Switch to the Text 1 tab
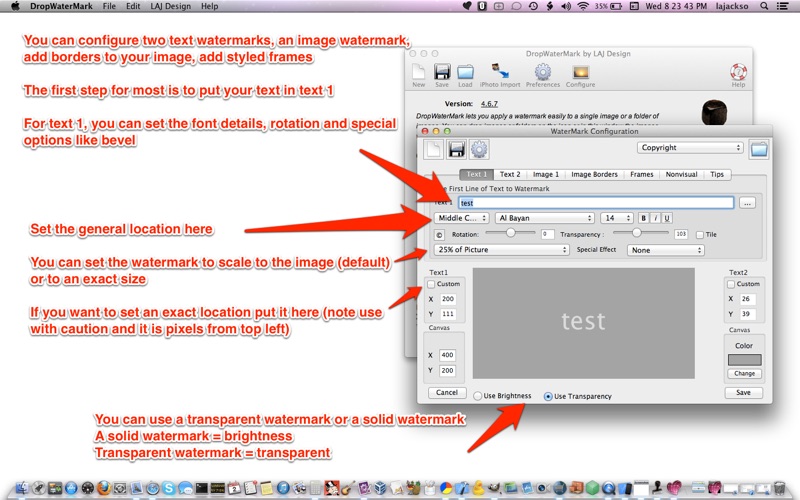Image resolution: width=800 pixels, height=500 pixels. pos(477,174)
